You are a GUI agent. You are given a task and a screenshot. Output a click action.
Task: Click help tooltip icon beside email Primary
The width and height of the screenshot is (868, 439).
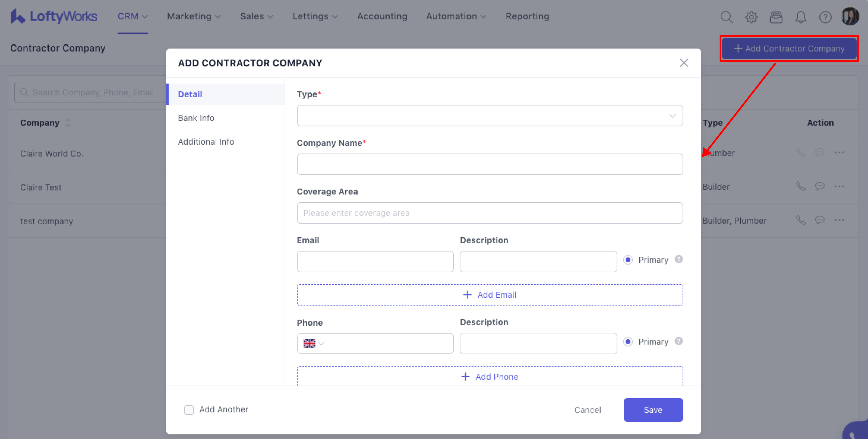pyautogui.click(x=679, y=259)
